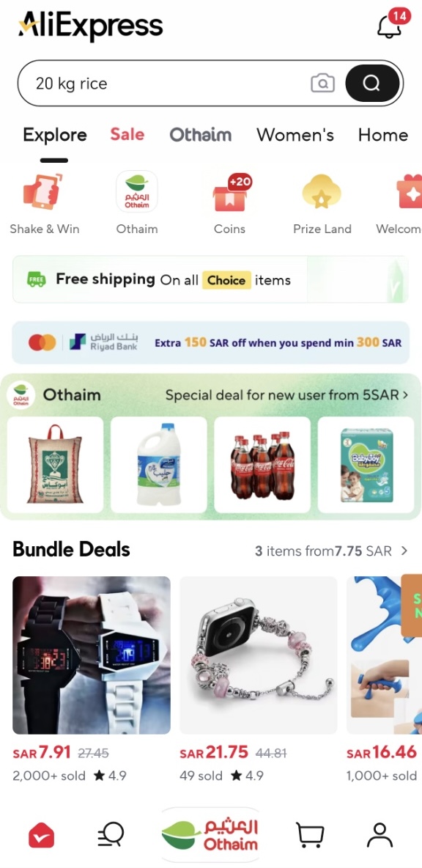The image size is (422, 868).
Task: Open the Coca-Cola bottles product thumbnail
Action: coord(262,465)
